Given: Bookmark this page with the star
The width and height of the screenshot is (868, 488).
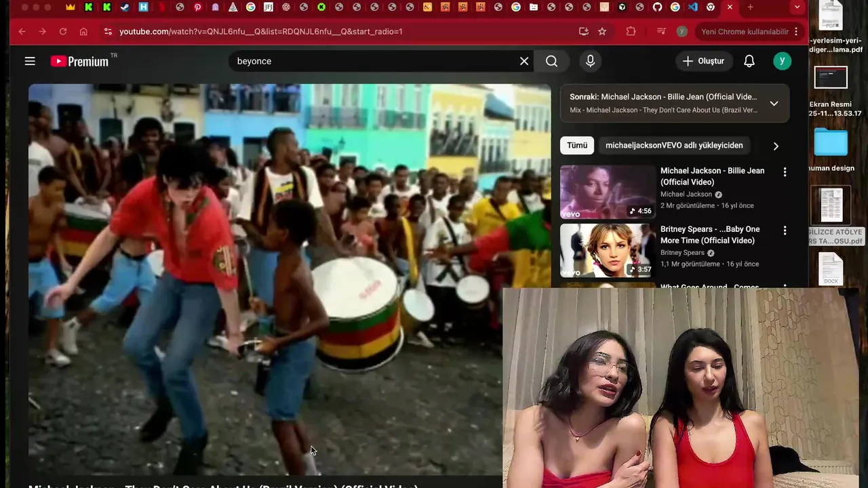Looking at the screenshot, I should (x=602, y=31).
